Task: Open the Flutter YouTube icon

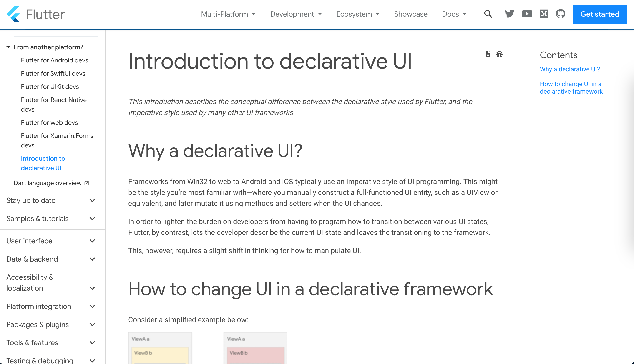Action: point(527,14)
